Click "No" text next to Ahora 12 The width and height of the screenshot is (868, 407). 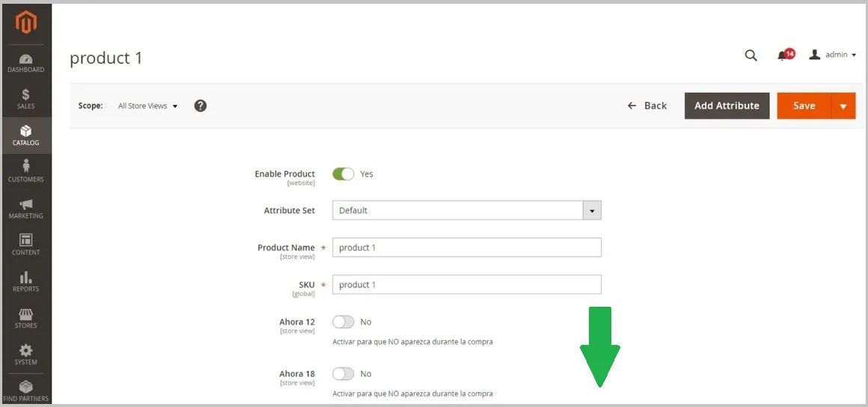[366, 322]
